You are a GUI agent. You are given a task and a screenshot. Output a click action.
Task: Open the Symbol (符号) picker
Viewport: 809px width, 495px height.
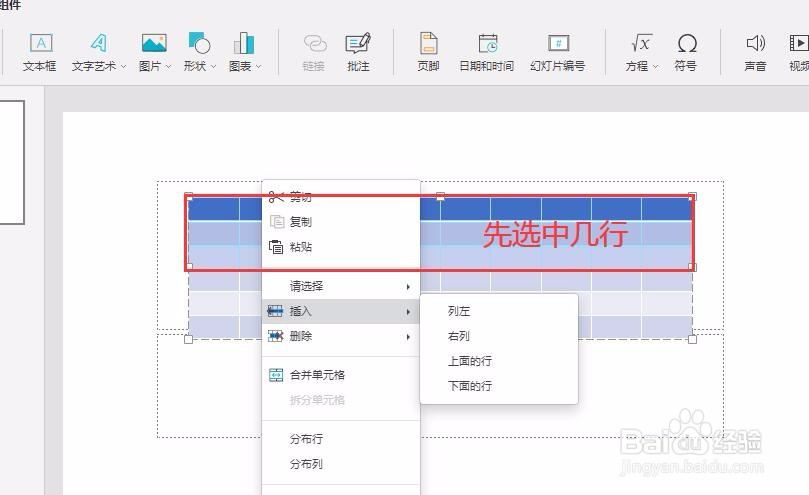click(686, 52)
